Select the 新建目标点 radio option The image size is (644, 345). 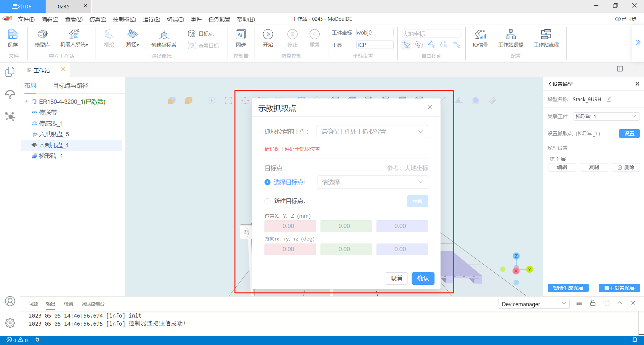267,201
